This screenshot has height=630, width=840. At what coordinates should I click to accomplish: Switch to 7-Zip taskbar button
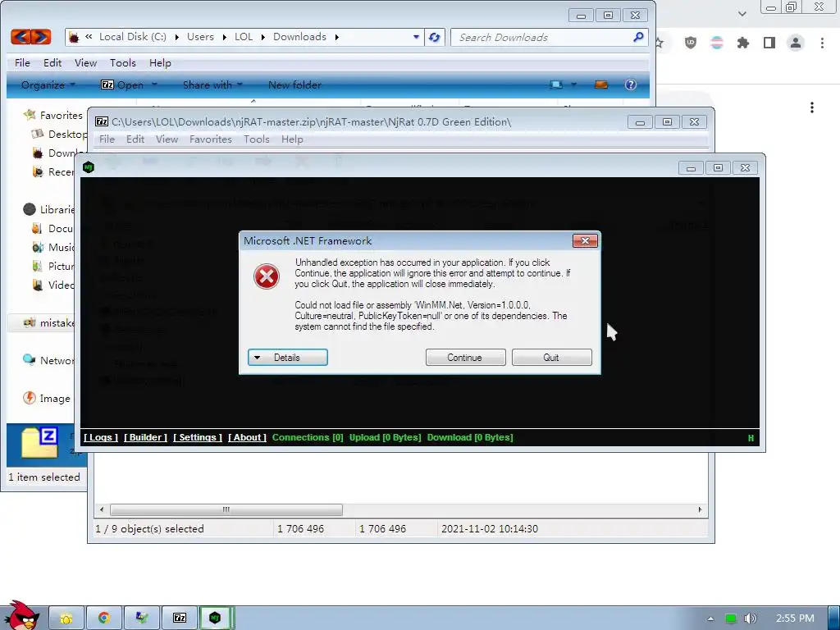click(180, 619)
